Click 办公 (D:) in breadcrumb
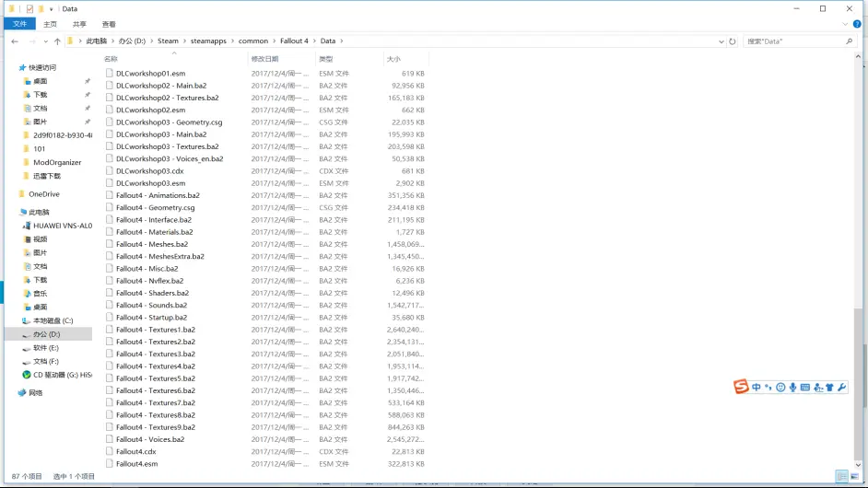The height and width of the screenshot is (488, 868). 132,41
